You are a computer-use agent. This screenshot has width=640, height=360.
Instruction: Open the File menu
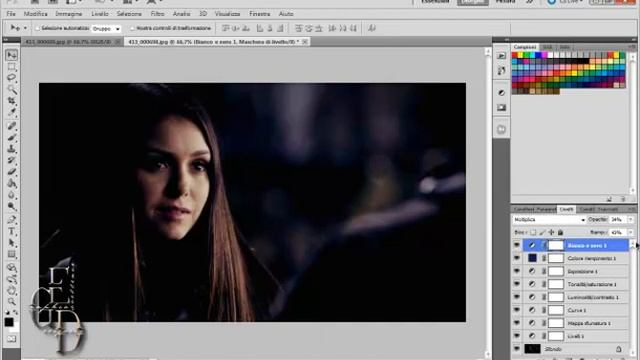[x=11, y=14]
